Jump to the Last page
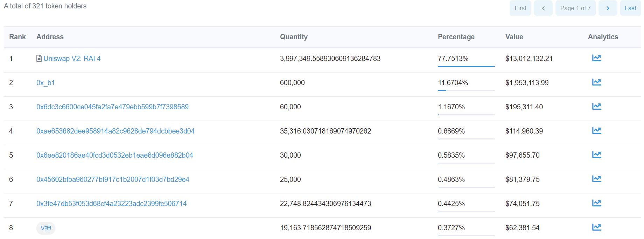Image resolution: width=644 pixels, height=239 pixels. point(630,8)
